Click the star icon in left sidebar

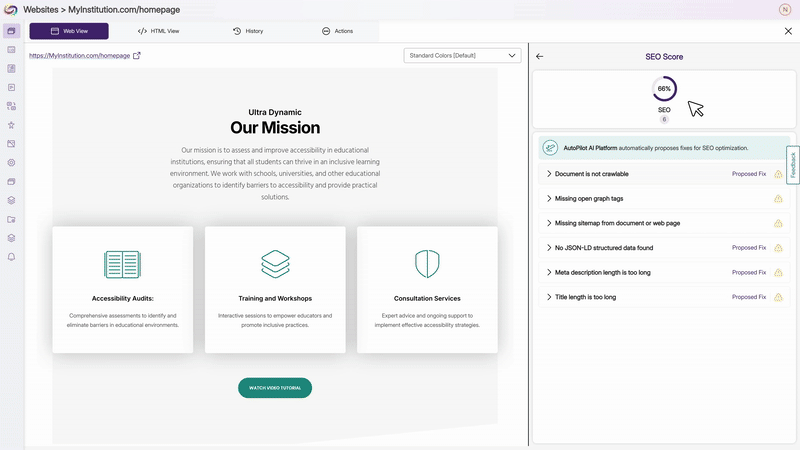tap(11, 125)
